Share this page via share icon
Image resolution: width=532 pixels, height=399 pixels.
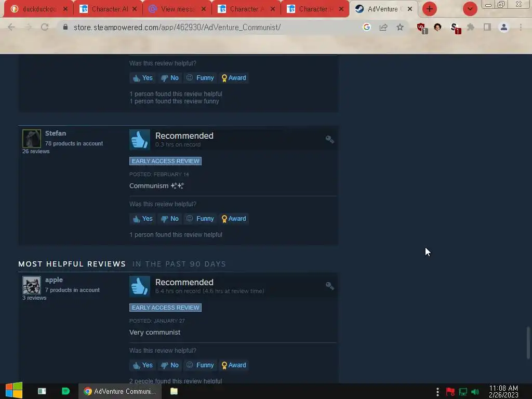pyautogui.click(x=383, y=27)
